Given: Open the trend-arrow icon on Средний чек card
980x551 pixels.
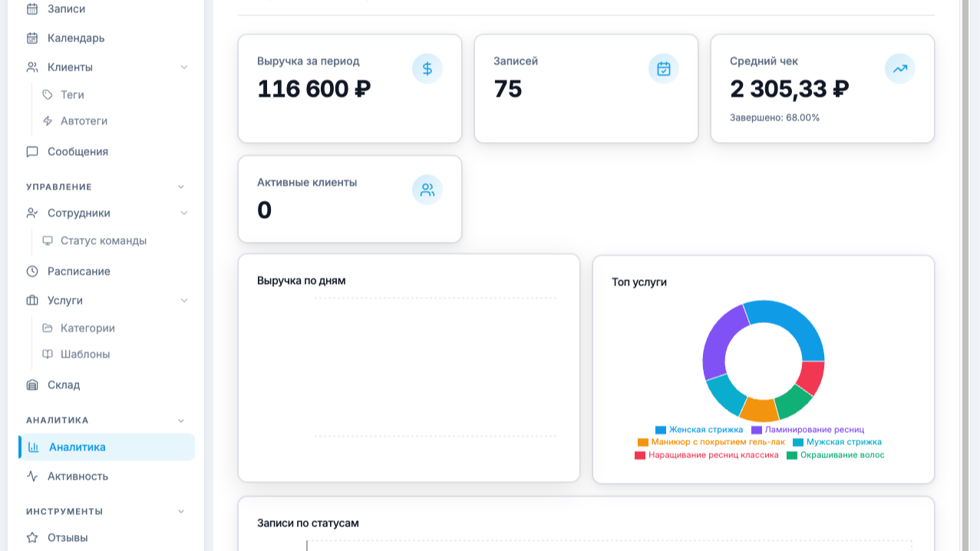Looking at the screenshot, I should (x=899, y=68).
